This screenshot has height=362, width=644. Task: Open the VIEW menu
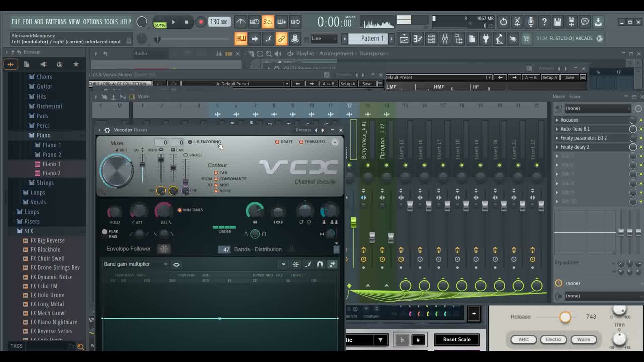click(74, 22)
